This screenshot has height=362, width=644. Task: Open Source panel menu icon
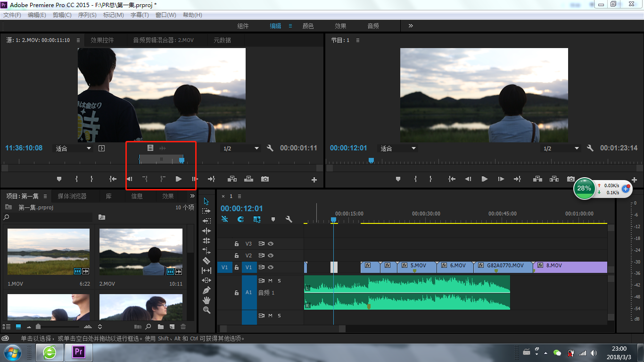[78, 40]
